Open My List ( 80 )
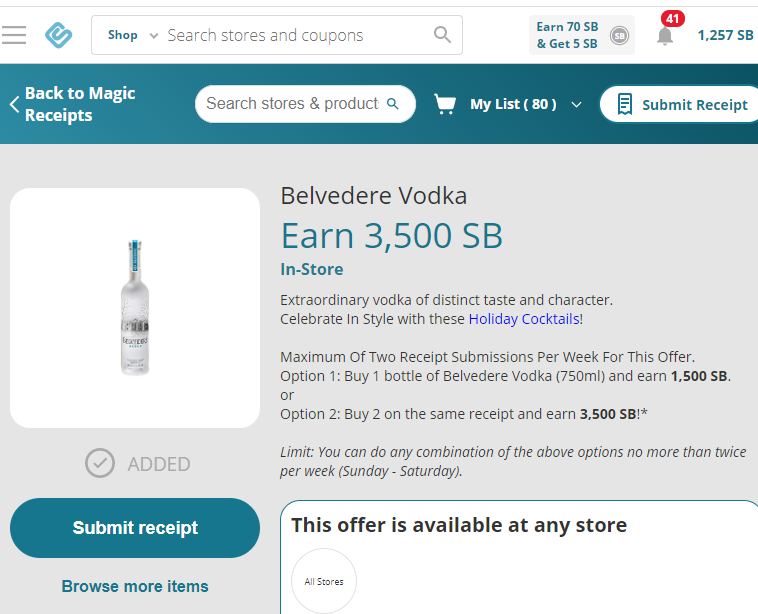 click(x=513, y=104)
